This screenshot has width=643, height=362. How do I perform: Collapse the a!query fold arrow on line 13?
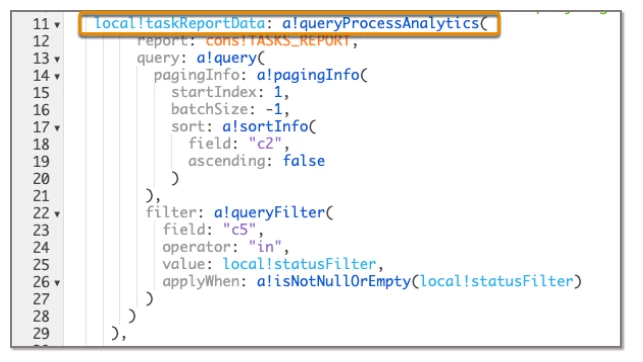57,59
